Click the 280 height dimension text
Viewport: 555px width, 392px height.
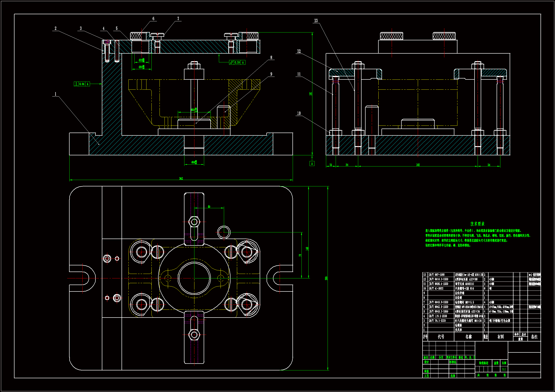(x=326, y=278)
